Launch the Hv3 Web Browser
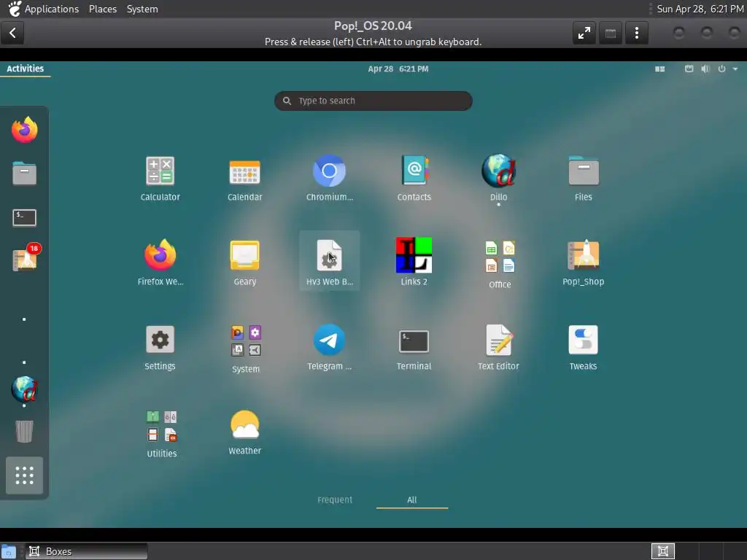Viewport: 747px width, 560px height. [329, 261]
